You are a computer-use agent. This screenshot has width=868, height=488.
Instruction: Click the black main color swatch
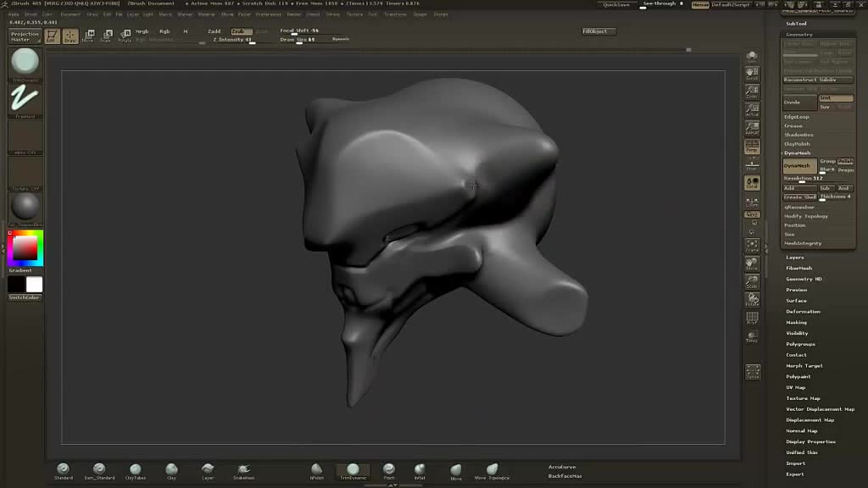point(16,285)
